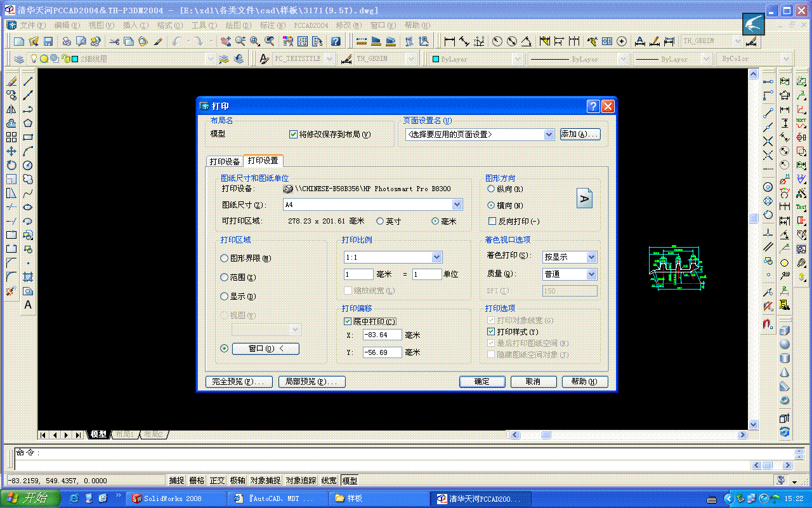Click the Radius Dimension toolbar icon
Screen dimensions: 812x508
click(497, 41)
